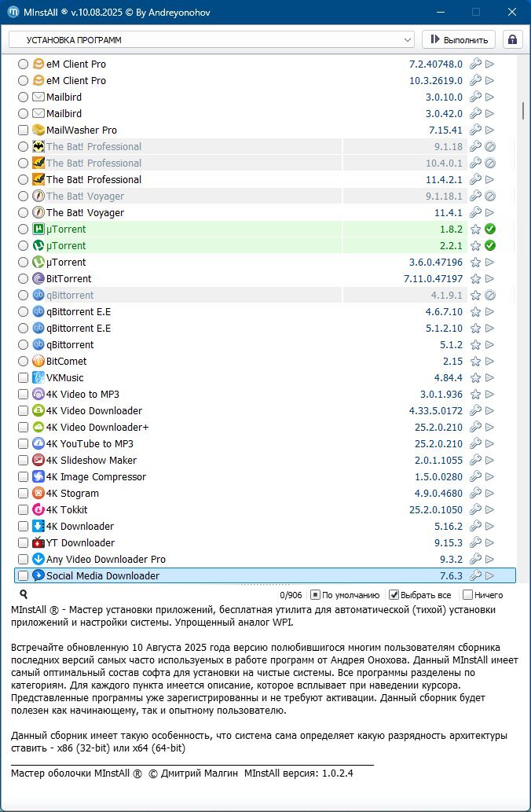Check the MailWasher Pro checkbox
The height and width of the screenshot is (812, 531).
(x=23, y=130)
